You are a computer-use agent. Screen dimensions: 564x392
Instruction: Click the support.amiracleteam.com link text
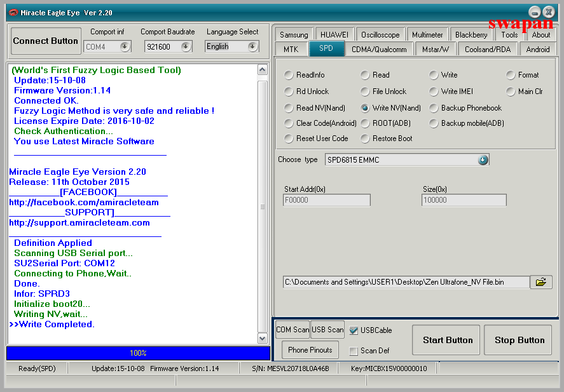pyautogui.click(x=79, y=223)
